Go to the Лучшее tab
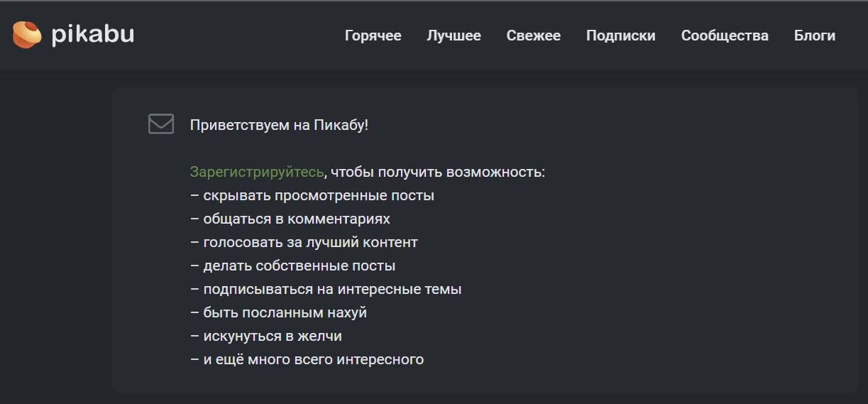This screenshot has height=404, width=868. click(454, 36)
